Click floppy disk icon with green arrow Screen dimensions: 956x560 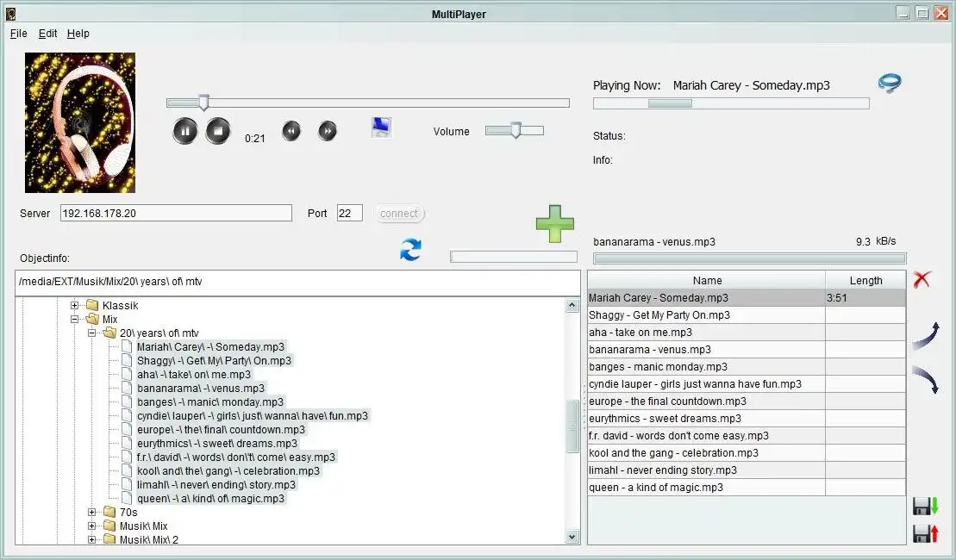pyautogui.click(x=925, y=506)
